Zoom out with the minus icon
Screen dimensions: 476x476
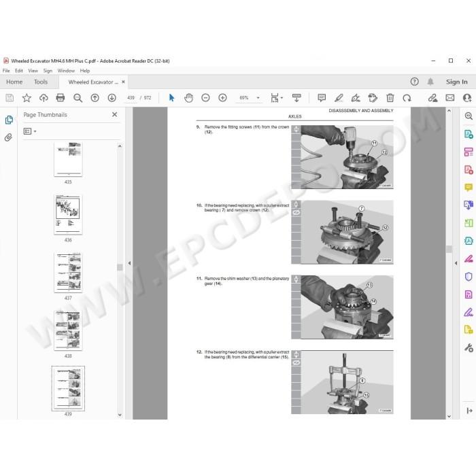(x=205, y=98)
